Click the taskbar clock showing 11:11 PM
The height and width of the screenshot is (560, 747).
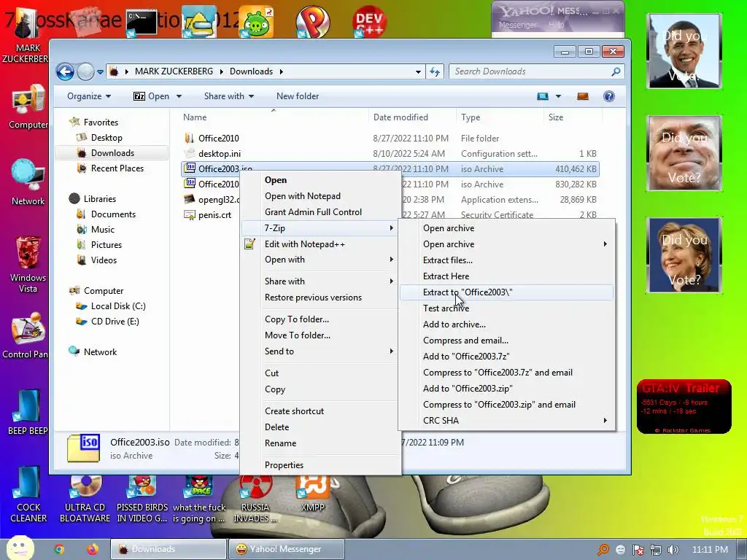click(710, 550)
